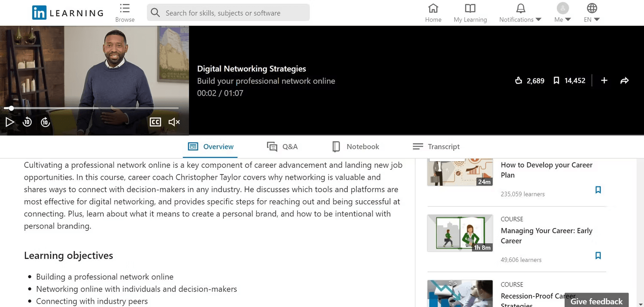Expand the Notifications dropdown
644x307 pixels.
tap(520, 13)
